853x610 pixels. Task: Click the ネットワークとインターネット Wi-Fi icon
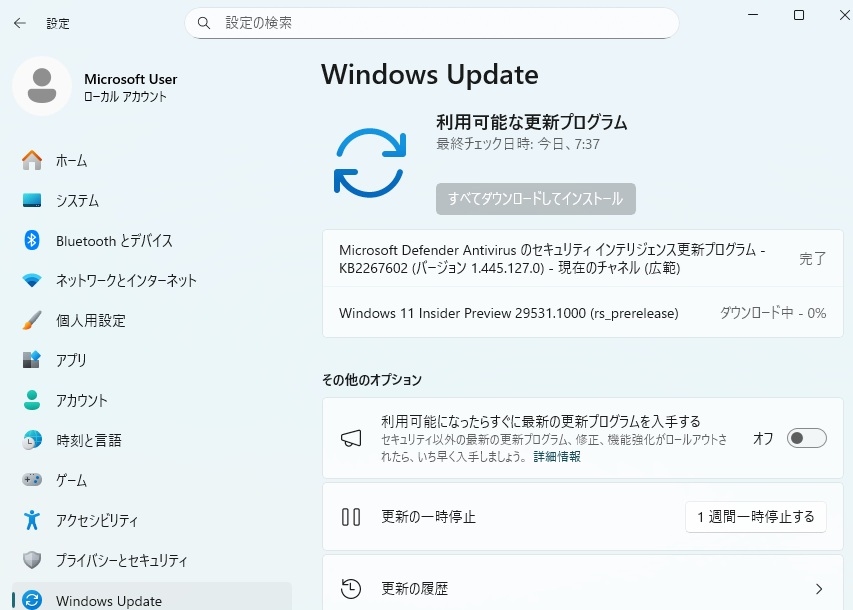[x=32, y=280]
